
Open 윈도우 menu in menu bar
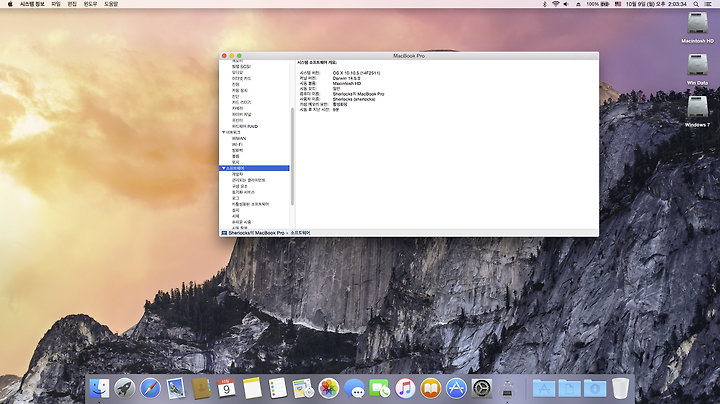[90, 4]
